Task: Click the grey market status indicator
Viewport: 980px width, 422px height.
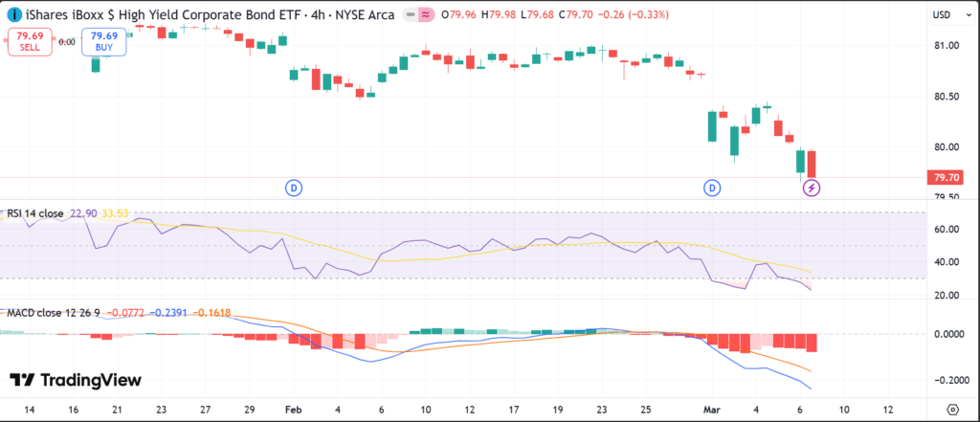Action: coord(410,14)
